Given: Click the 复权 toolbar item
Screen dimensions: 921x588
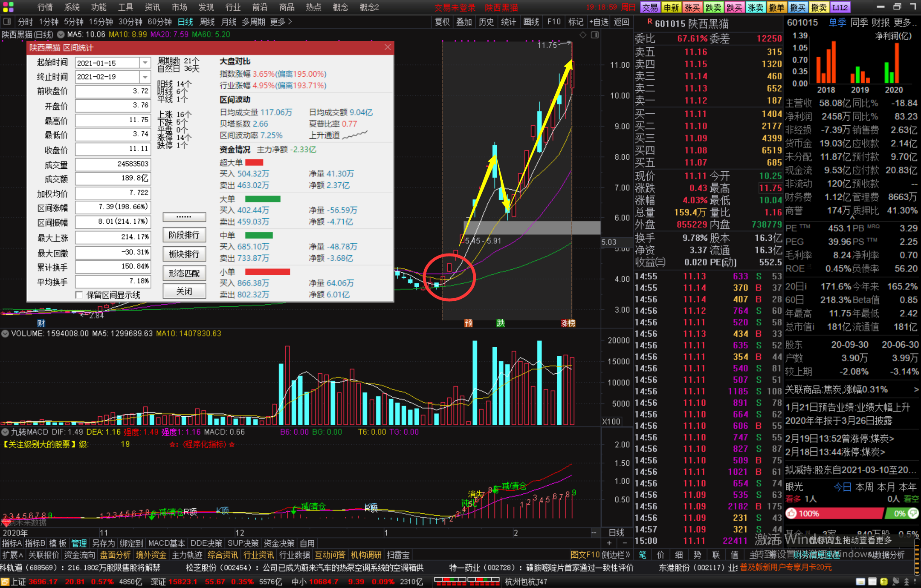Looking at the screenshot, I should (442, 22).
